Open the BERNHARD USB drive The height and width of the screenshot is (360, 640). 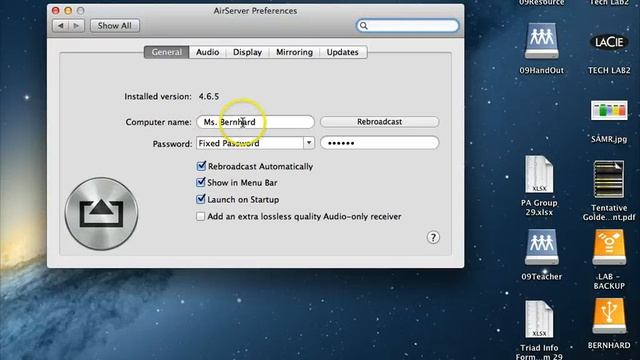coord(609,316)
